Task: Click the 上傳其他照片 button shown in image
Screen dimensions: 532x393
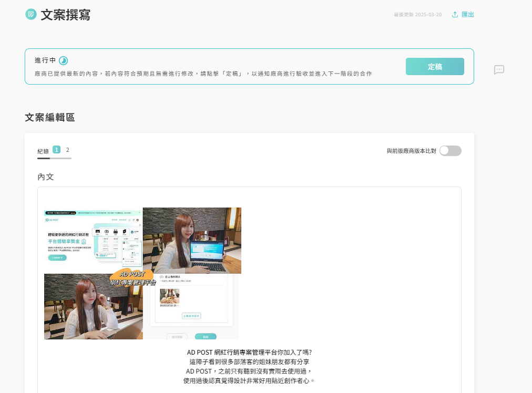Action: point(191,316)
